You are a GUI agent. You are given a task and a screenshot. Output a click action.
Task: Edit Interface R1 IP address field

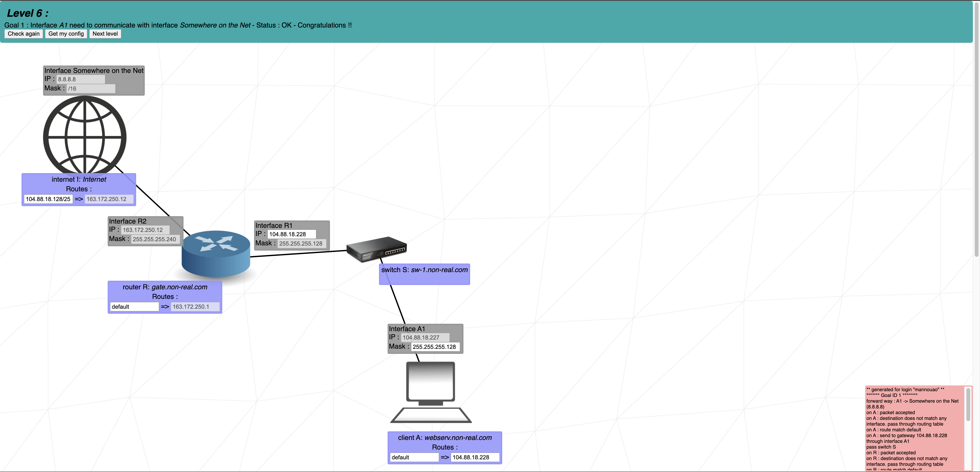(291, 234)
